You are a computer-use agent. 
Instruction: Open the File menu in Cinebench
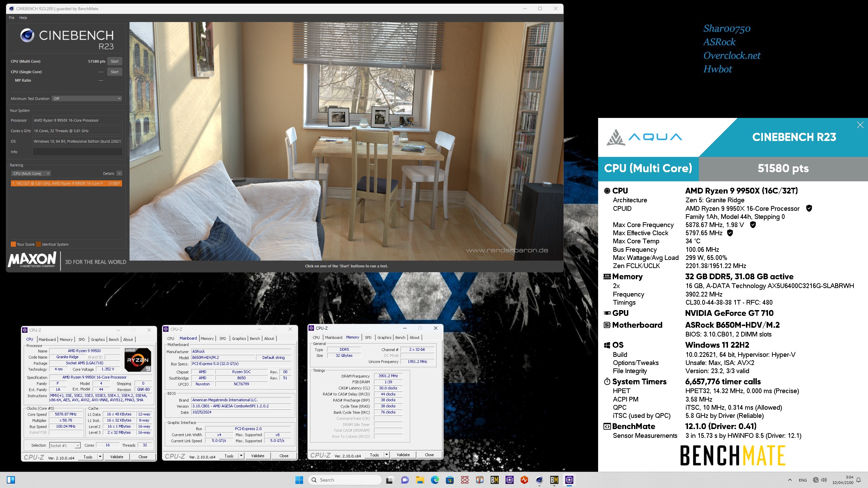pos(12,18)
